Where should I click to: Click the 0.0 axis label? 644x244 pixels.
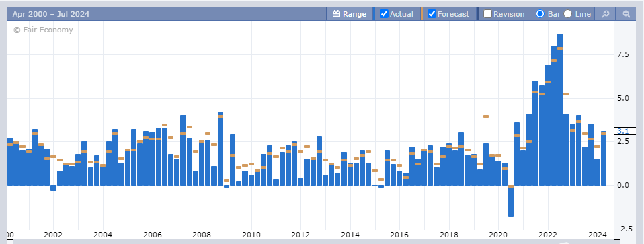pos(622,186)
